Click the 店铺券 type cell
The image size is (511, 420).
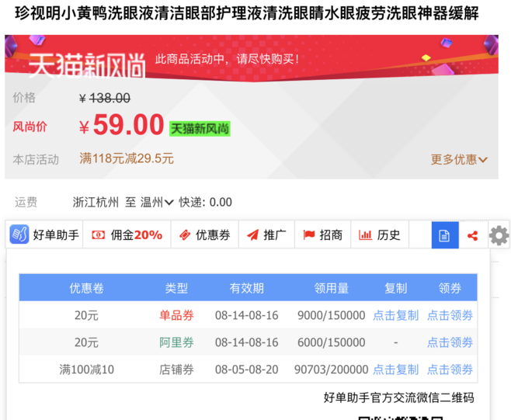tap(176, 370)
